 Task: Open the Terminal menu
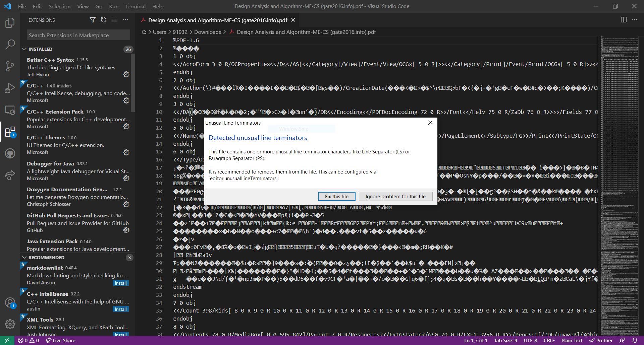click(135, 6)
